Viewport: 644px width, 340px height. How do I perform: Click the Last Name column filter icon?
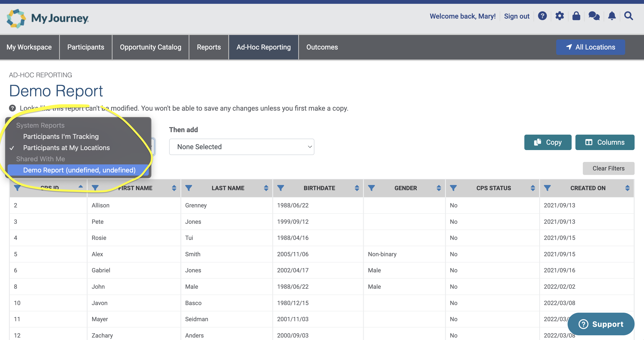coord(188,188)
